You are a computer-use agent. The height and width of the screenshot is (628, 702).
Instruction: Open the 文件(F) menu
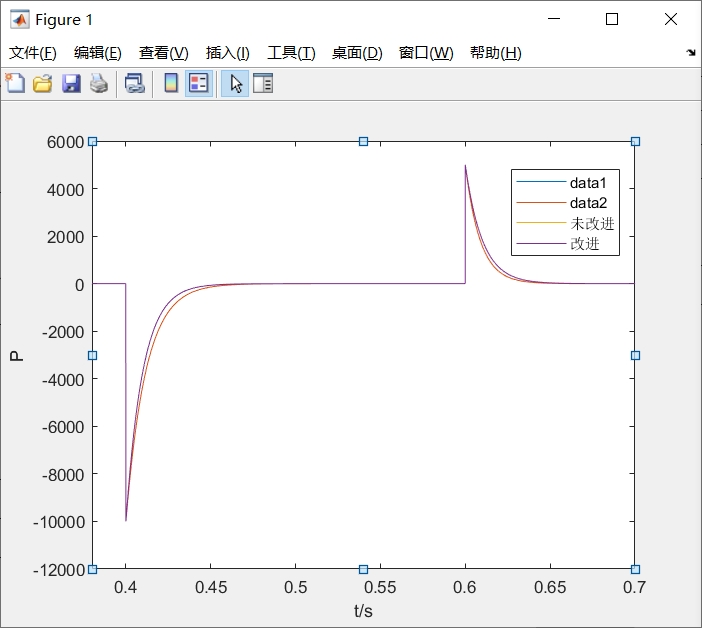[33, 53]
